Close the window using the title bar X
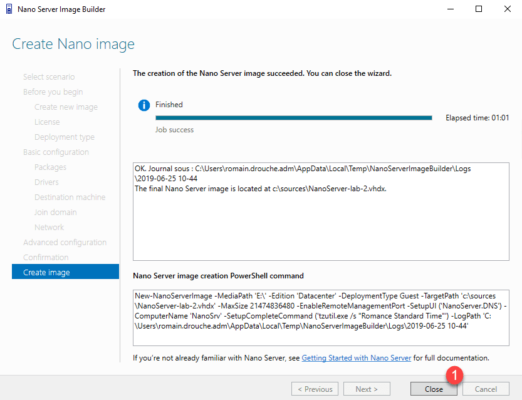522x400 pixels. click(x=507, y=9)
